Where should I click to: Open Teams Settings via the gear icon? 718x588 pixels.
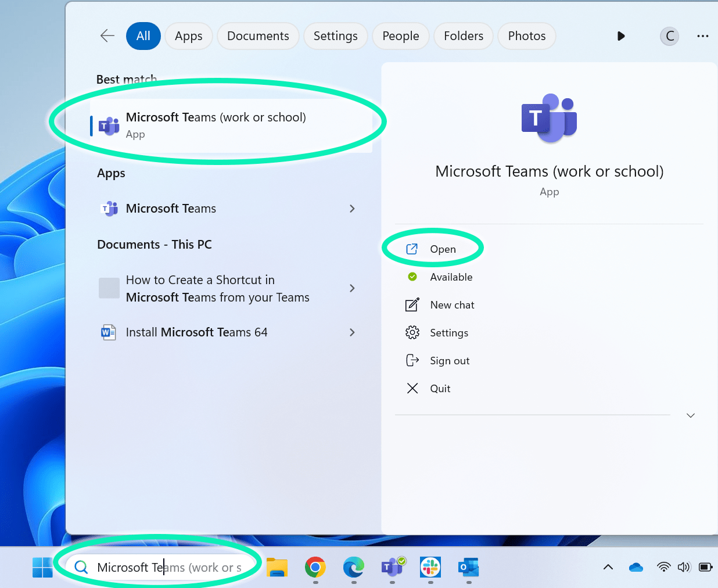(448, 332)
